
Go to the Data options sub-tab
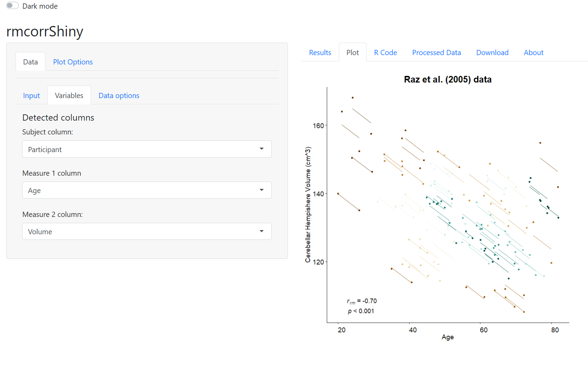tap(119, 96)
